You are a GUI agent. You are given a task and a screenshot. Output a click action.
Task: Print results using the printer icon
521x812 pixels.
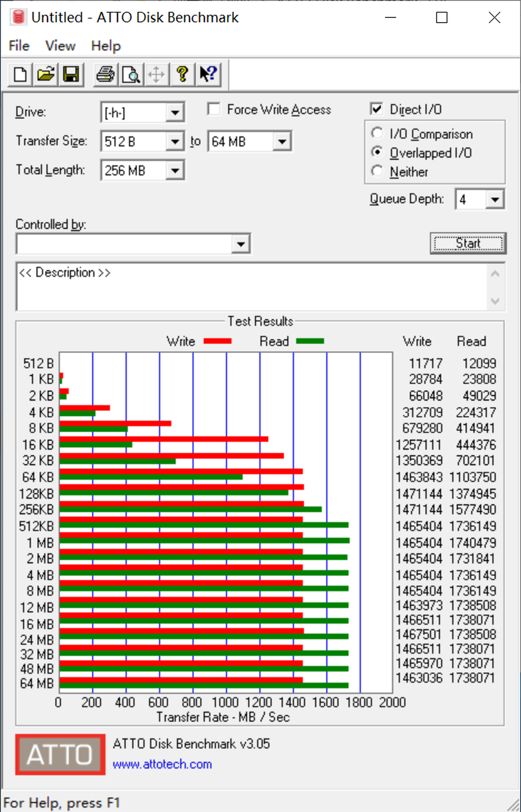click(x=105, y=75)
